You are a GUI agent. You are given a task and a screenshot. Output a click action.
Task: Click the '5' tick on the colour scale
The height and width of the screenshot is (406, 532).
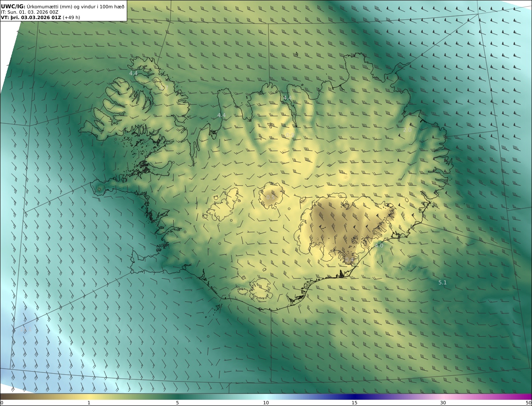[177, 403]
